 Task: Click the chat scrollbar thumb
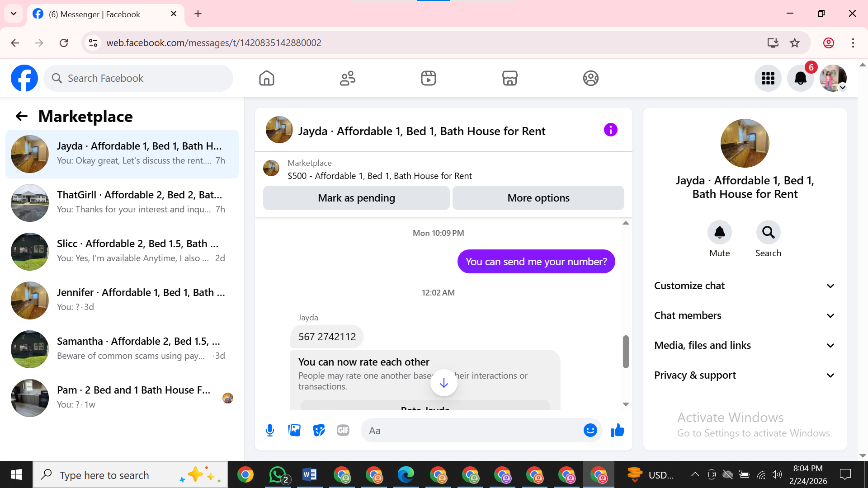[626, 352]
